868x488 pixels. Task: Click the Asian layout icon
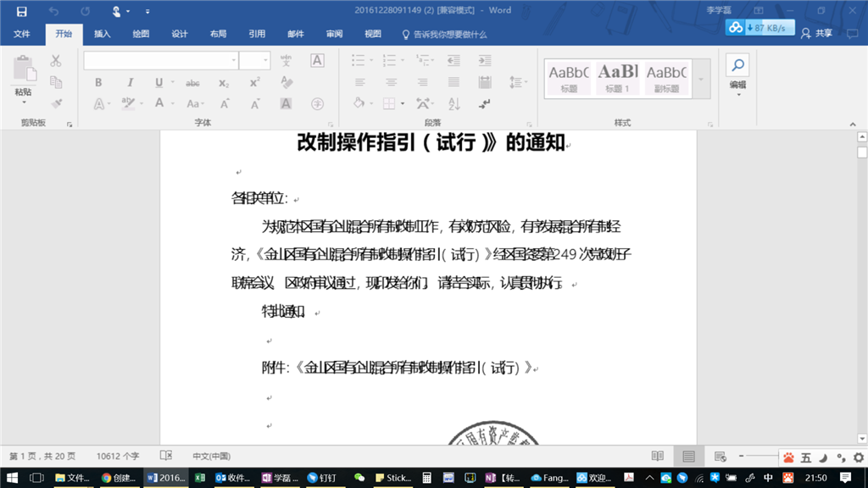(x=424, y=103)
